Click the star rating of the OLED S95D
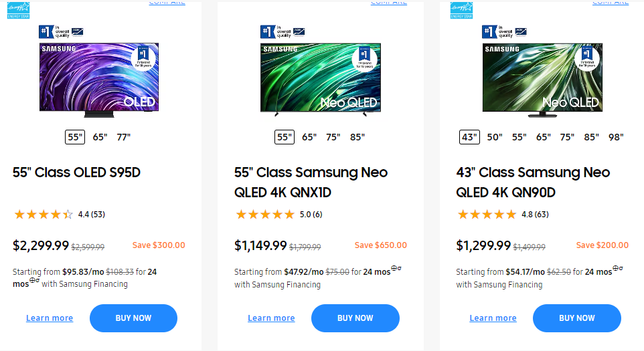Screen dimensions: 644x351 (x=44, y=215)
